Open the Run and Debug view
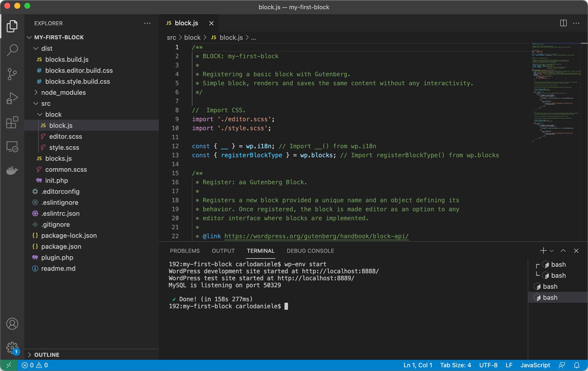 12,98
